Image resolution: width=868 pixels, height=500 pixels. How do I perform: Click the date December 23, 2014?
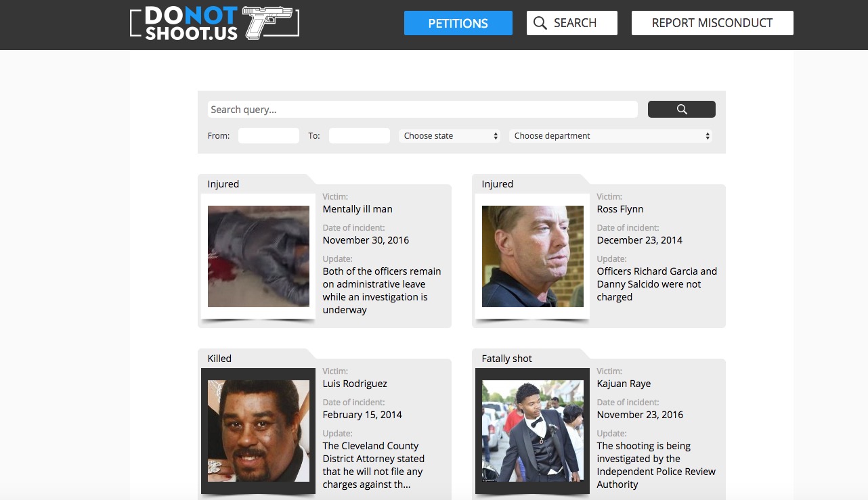point(640,240)
